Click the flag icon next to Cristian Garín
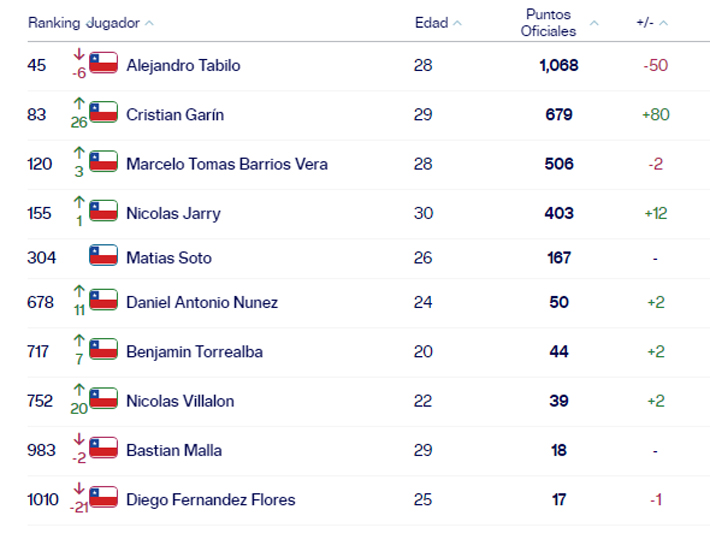 [x=103, y=113]
